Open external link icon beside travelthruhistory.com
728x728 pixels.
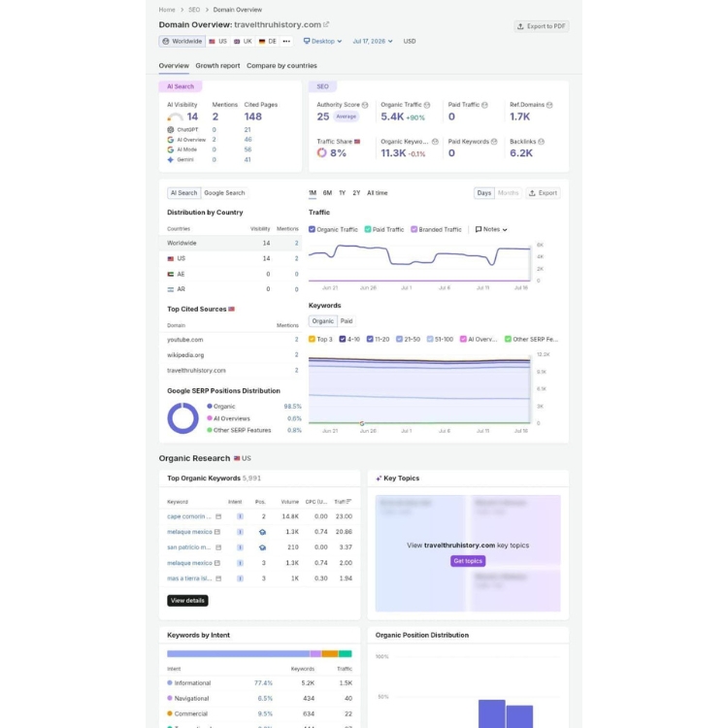tap(326, 24)
